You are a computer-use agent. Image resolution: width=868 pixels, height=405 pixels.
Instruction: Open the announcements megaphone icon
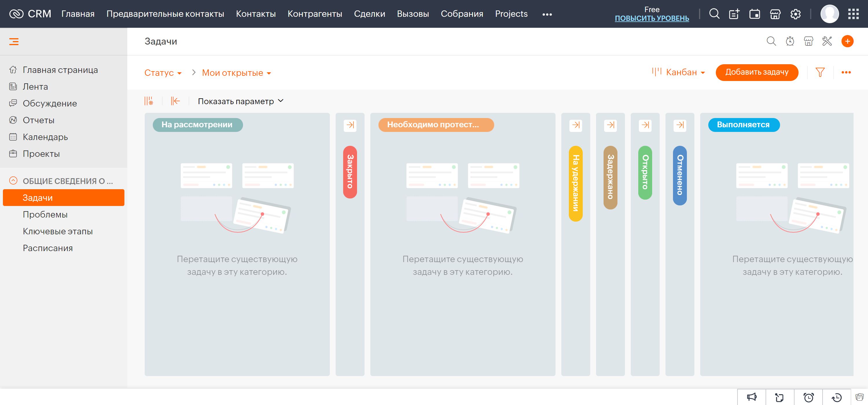coord(751,397)
